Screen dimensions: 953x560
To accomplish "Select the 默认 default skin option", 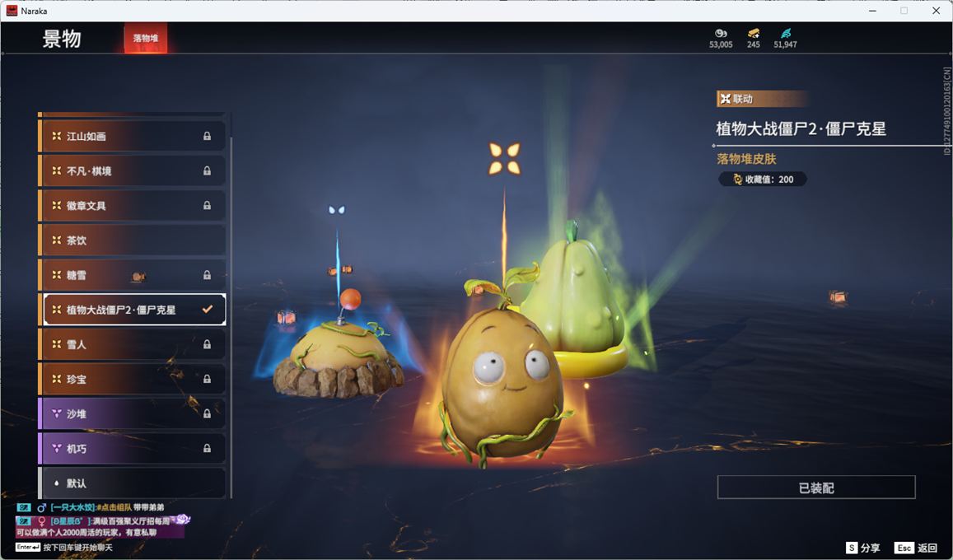I will point(132,483).
